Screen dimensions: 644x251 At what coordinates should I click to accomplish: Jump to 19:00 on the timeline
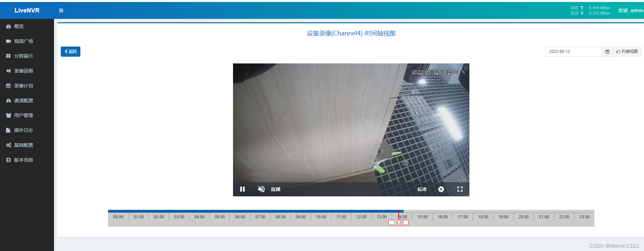(x=503, y=217)
